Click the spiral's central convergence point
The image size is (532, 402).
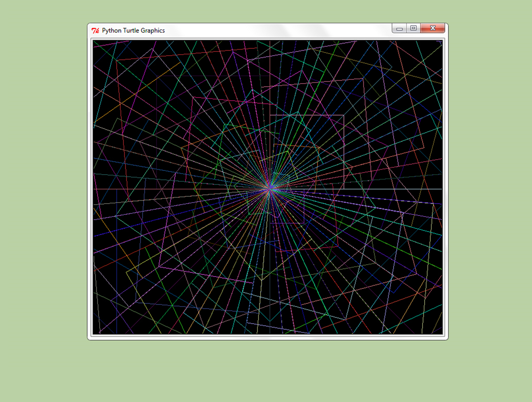pyautogui.click(x=270, y=189)
